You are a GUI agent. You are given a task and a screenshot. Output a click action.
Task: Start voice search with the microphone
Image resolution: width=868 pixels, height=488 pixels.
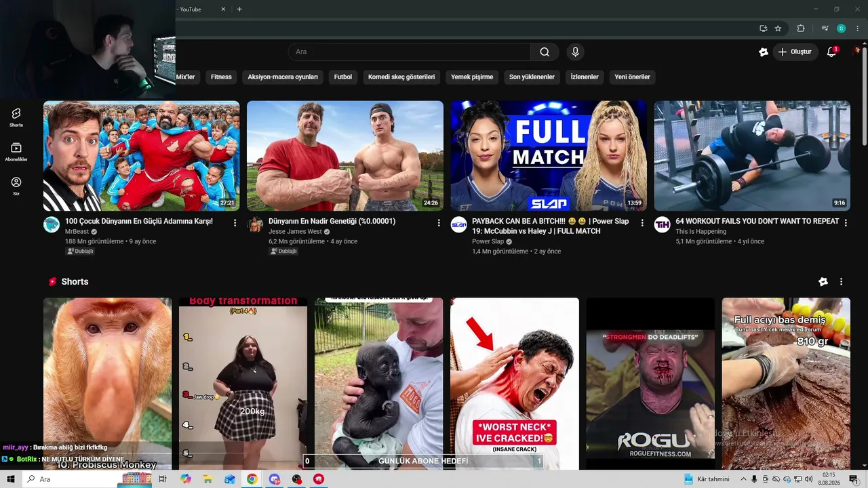coord(575,52)
